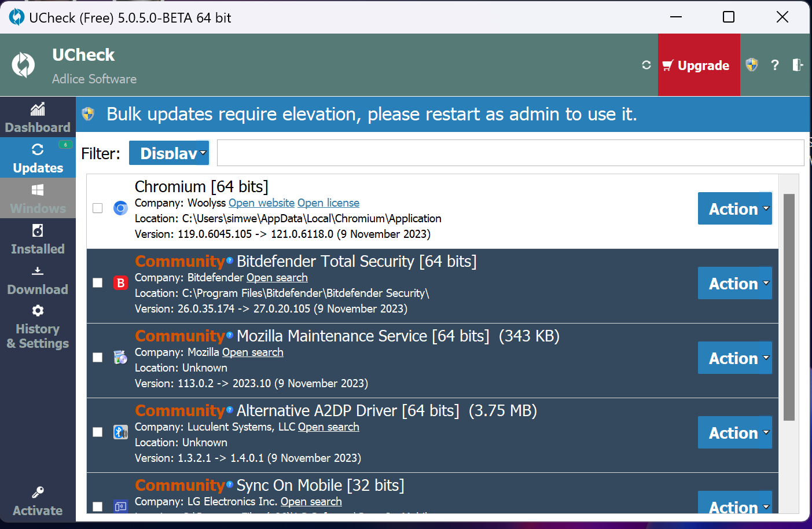This screenshot has width=812, height=529.
Task: Focus the filter search text field
Action: pos(510,153)
